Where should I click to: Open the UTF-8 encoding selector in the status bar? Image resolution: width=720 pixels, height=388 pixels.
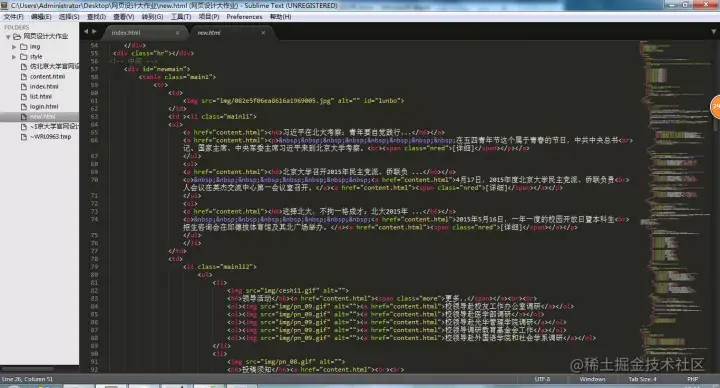pyautogui.click(x=542, y=379)
